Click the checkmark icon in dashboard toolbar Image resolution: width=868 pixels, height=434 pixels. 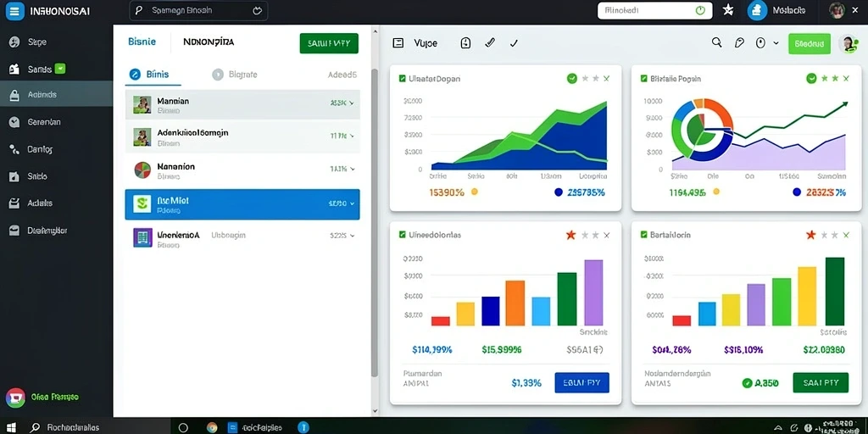click(514, 43)
